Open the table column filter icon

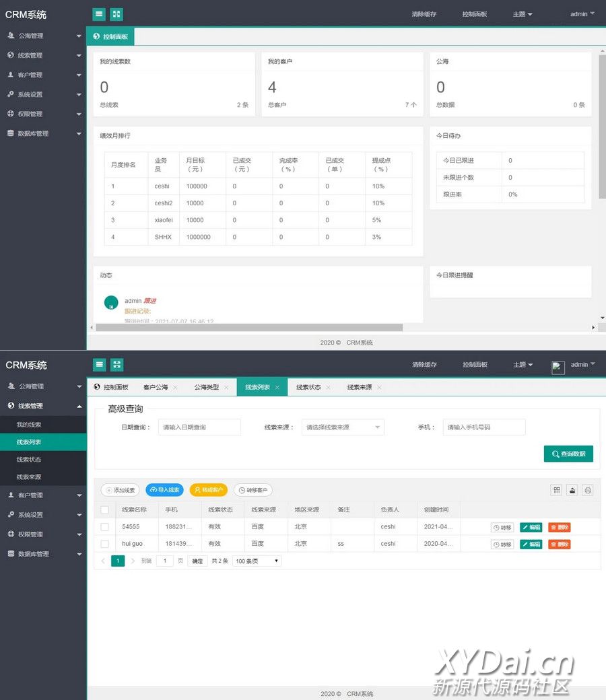coord(557,490)
